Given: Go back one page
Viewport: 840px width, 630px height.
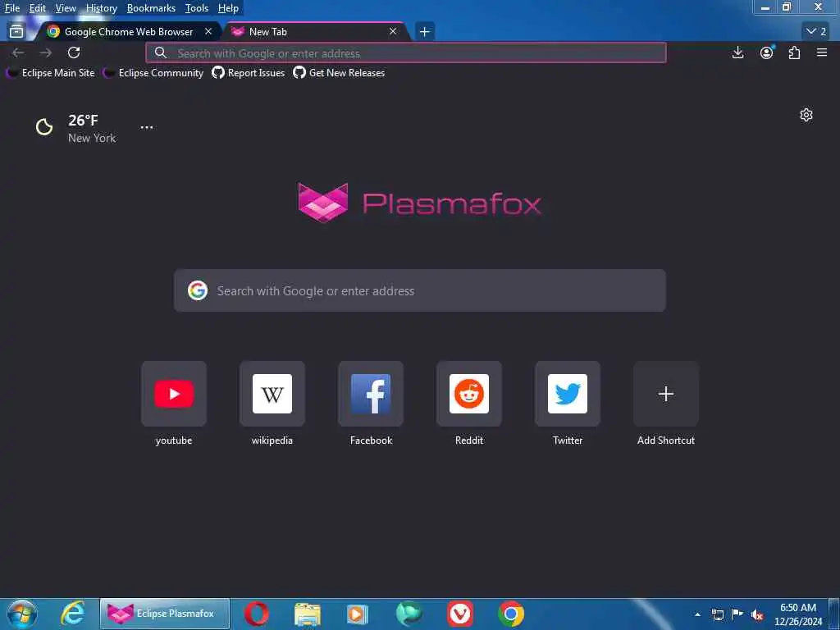Looking at the screenshot, I should [18, 52].
